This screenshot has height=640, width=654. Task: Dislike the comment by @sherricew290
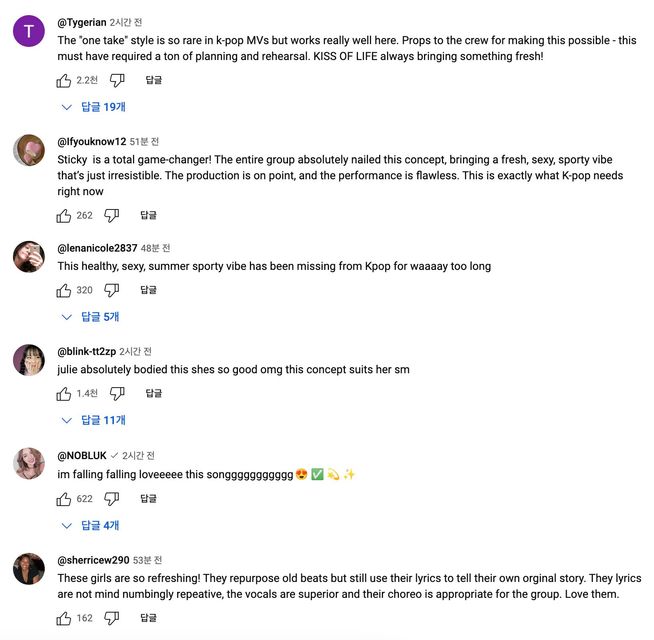pyautogui.click(x=112, y=619)
